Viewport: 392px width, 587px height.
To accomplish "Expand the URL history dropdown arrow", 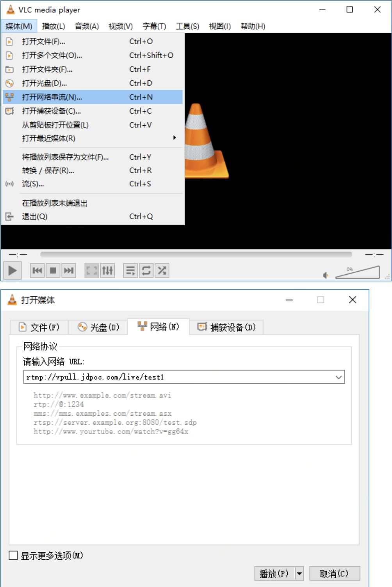I will (x=339, y=377).
